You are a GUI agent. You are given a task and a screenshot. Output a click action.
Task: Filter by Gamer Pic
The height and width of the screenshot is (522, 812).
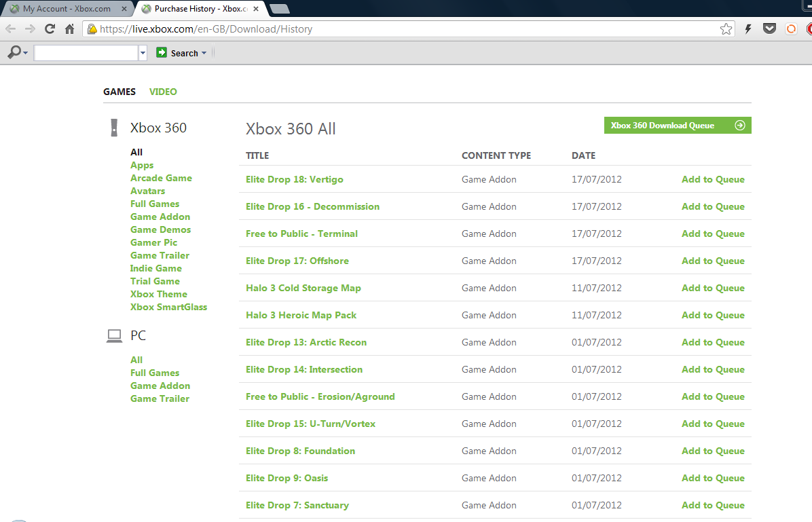pos(154,242)
